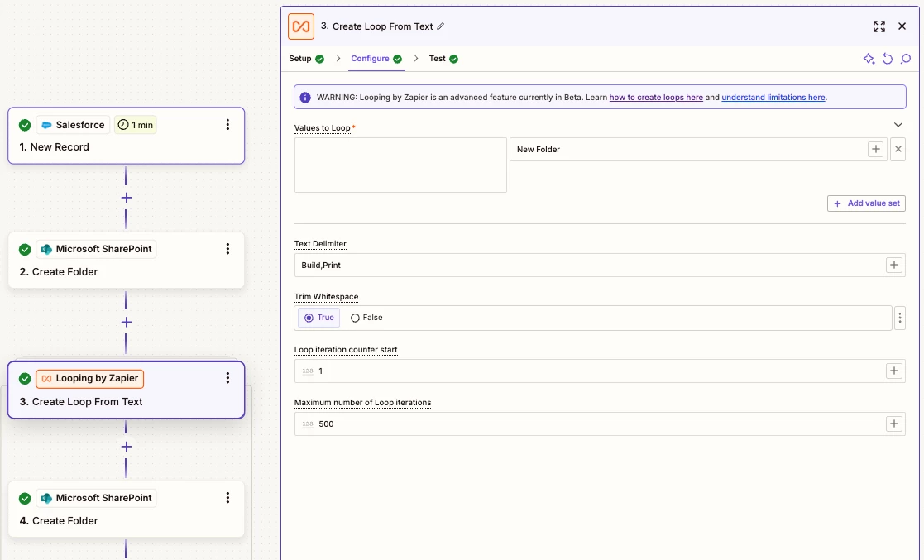
Task: Collapse the Values to Loop section chevron
Action: coord(898,124)
